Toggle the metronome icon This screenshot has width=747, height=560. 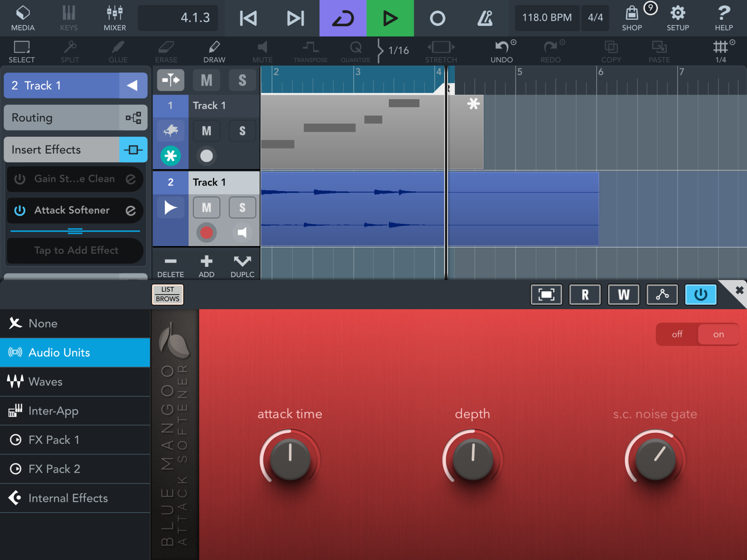pos(485,18)
